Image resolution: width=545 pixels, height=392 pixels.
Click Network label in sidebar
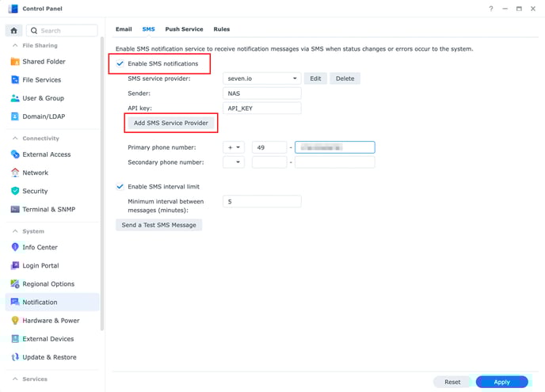(35, 173)
